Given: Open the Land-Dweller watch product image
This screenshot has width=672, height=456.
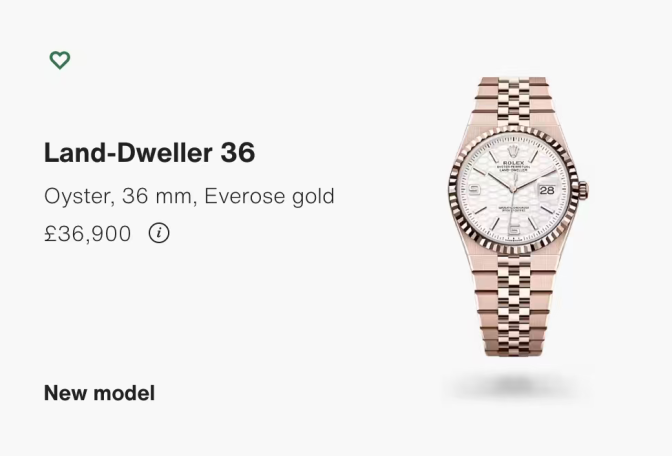Looking at the screenshot, I should coord(517,216).
